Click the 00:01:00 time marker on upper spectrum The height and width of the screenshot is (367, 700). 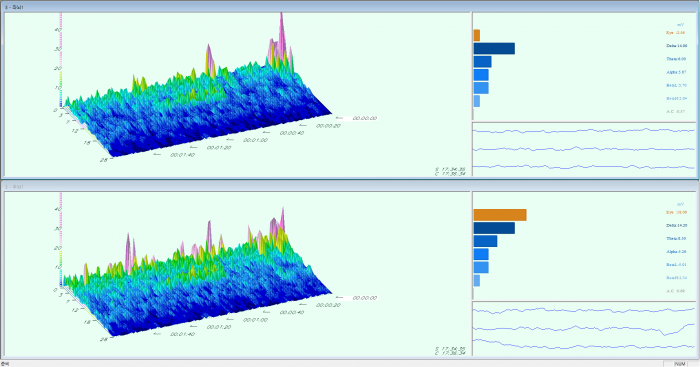coord(255,140)
